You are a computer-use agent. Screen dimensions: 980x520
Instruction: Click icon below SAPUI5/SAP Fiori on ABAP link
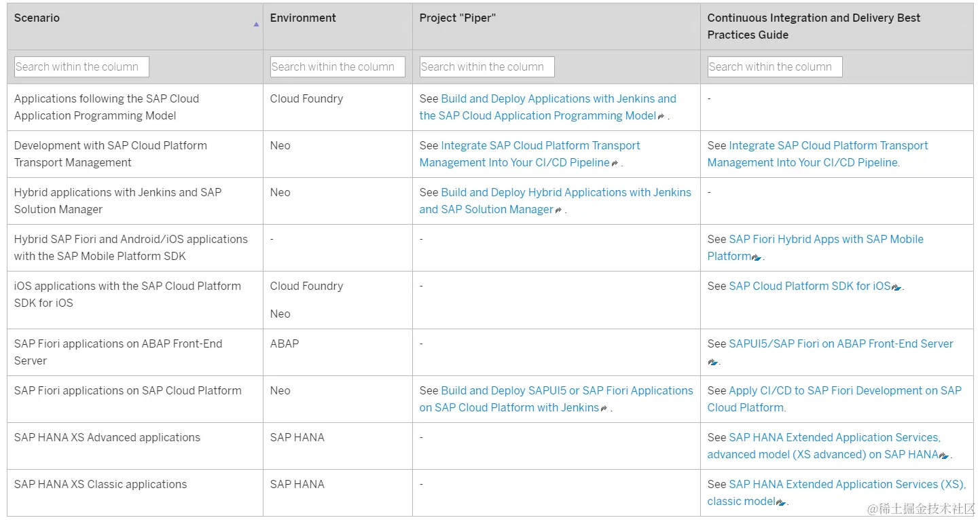[712, 362]
